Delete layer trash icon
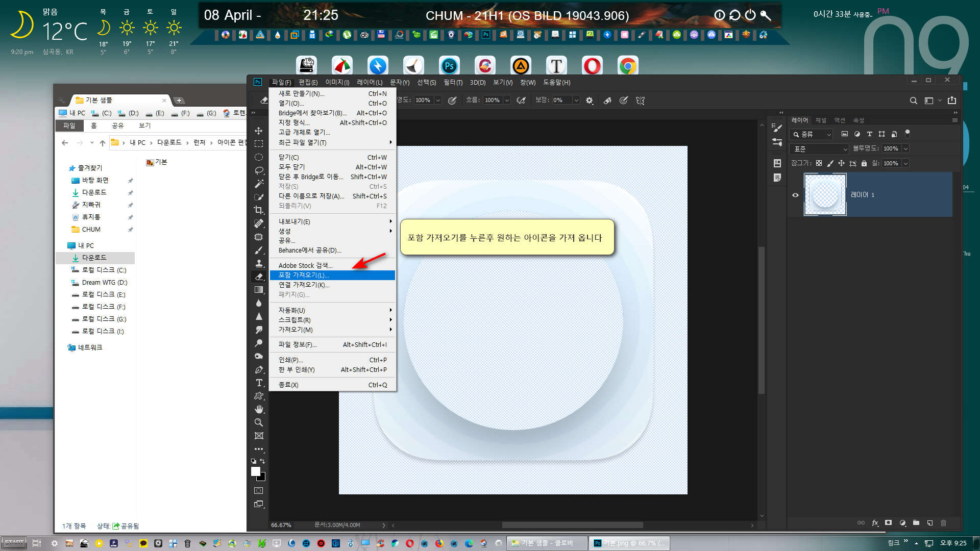This screenshot has width=980, height=551. (943, 523)
